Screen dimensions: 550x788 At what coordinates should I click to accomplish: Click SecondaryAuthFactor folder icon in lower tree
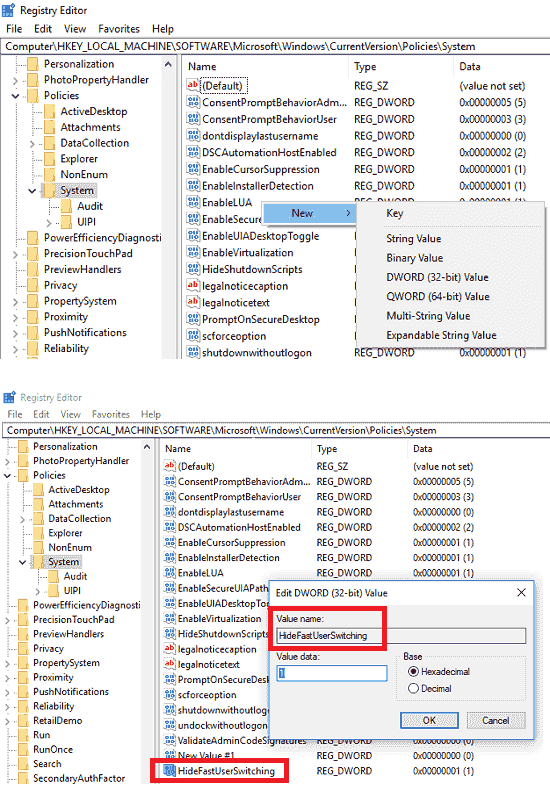(23, 778)
